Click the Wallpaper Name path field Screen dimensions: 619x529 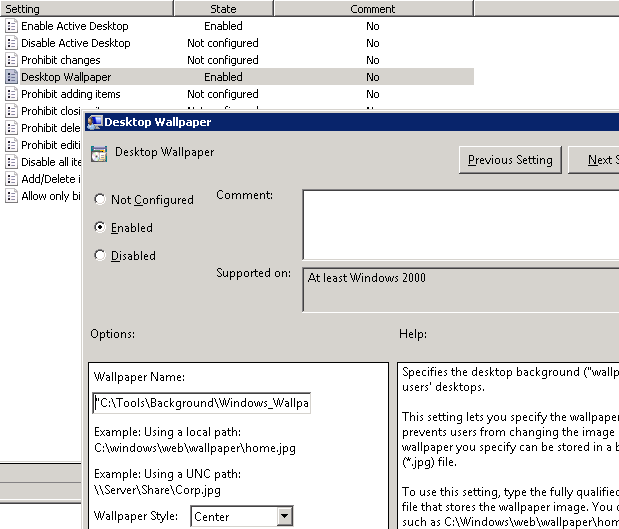pos(201,403)
